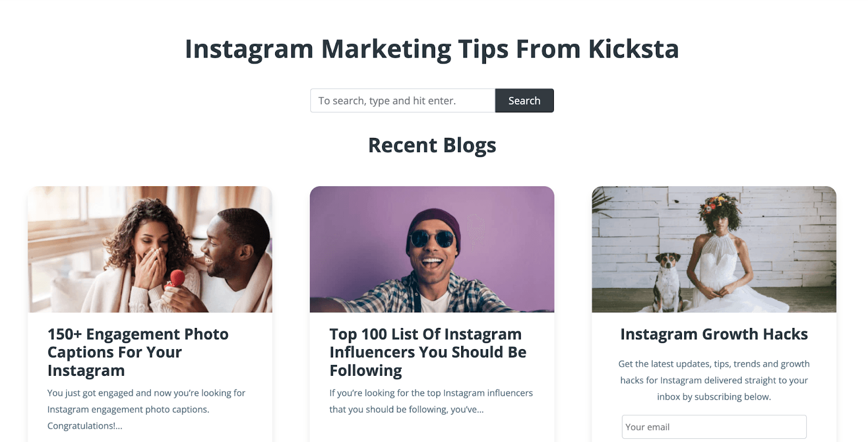Image resolution: width=868 pixels, height=442 pixels.
Task: Click the newsletter description paragraph
Action: tap(713, 380)
